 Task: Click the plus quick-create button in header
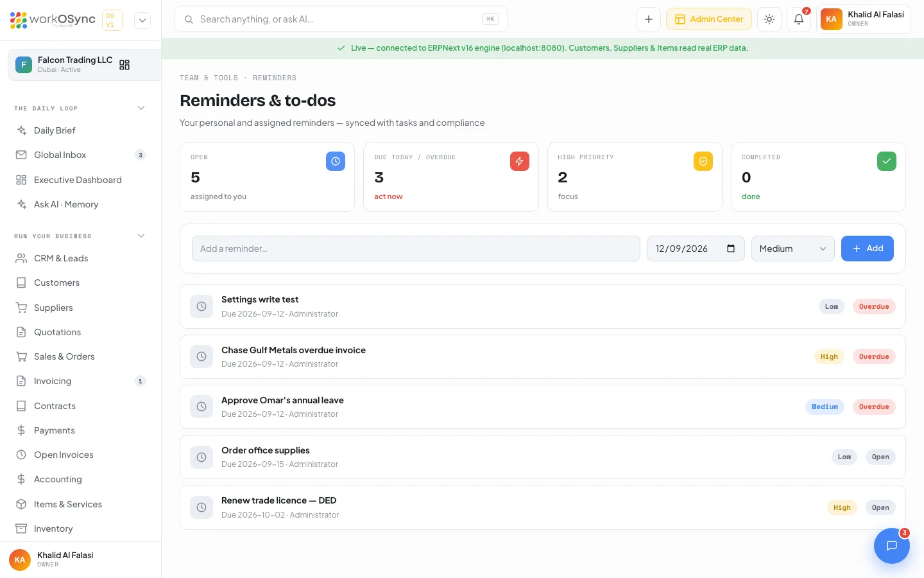pos(649,19)
